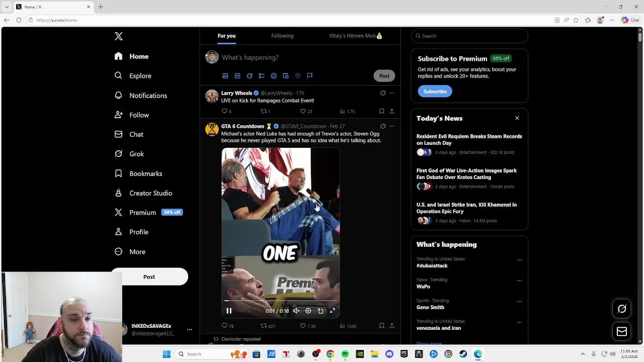The width and height of the screenshot is (644, 362).
Task: Close the Today's News panel
Action: [x=517, y=118]
